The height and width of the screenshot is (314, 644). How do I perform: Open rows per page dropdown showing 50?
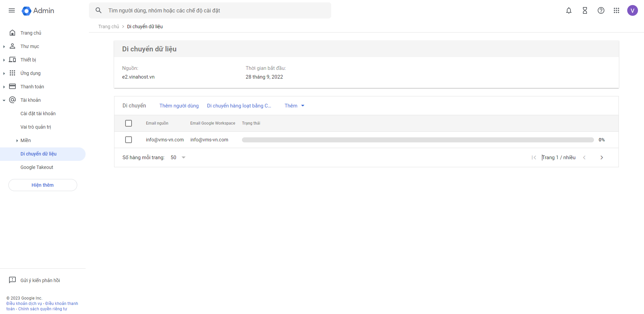coord(178,158)
